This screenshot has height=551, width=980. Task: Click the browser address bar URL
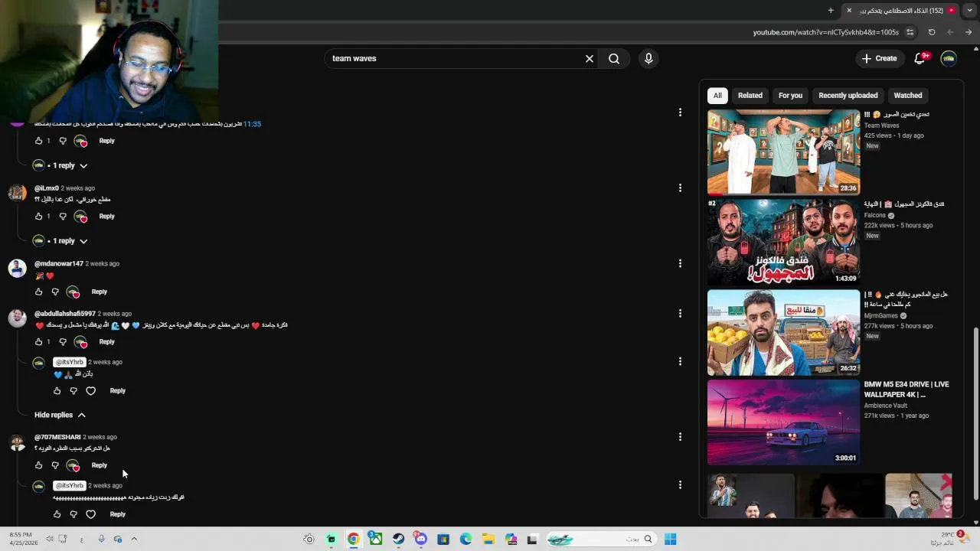[x=825, y=32]
